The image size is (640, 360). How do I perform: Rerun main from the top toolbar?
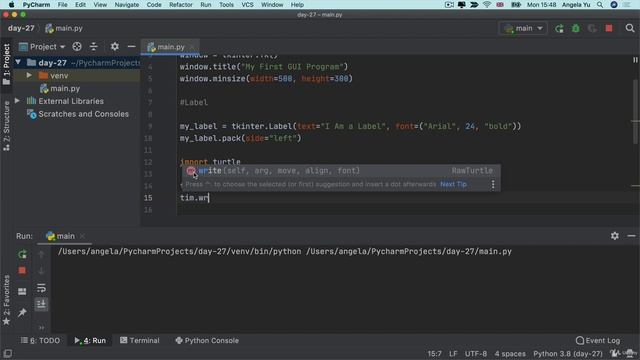[559, 29]
